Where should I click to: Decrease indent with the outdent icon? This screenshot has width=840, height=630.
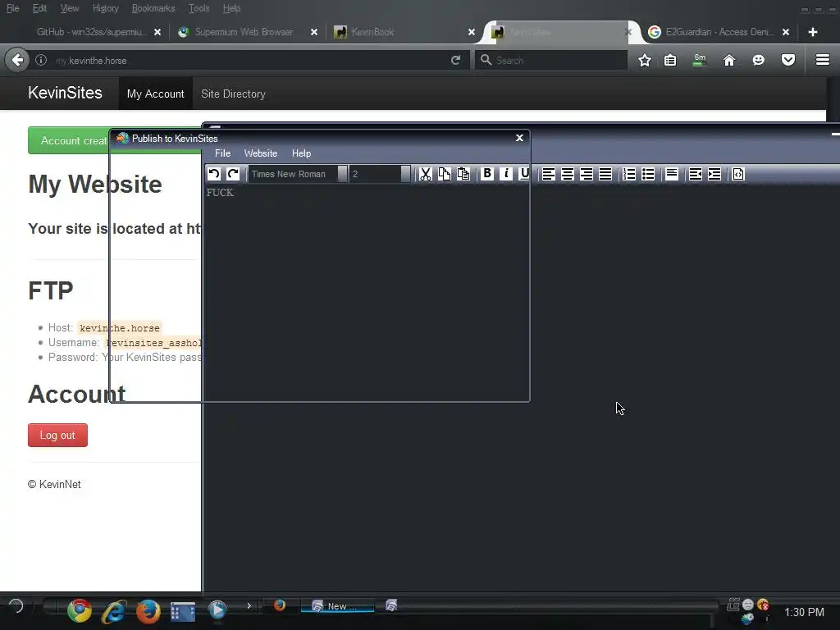(x=696, y=174)
